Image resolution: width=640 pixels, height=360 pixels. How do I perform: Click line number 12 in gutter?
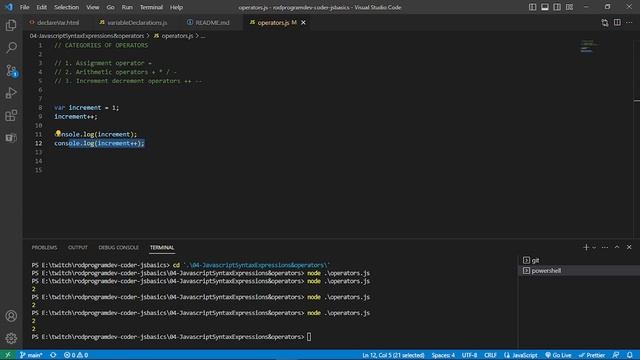(x=38, y=143)
